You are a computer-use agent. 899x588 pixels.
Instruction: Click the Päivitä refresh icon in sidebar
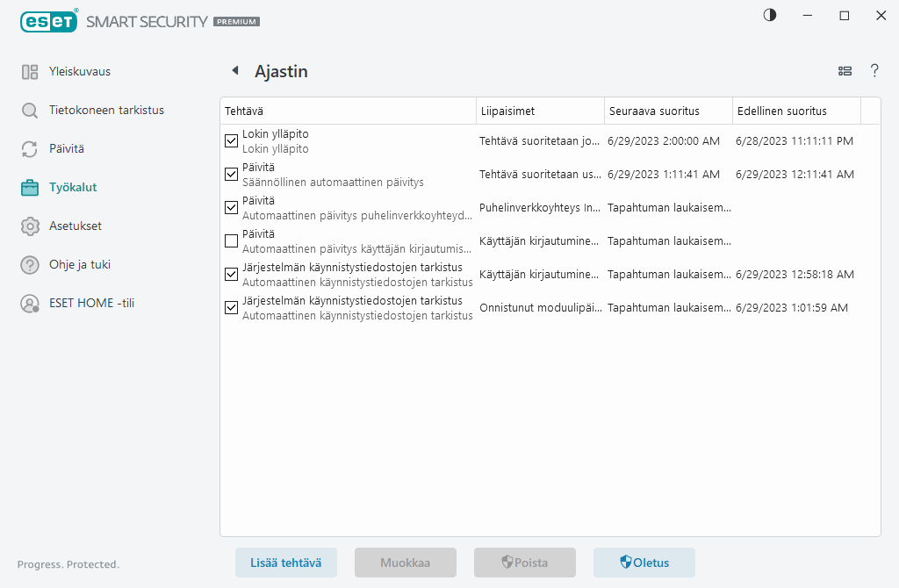point(30,149)
